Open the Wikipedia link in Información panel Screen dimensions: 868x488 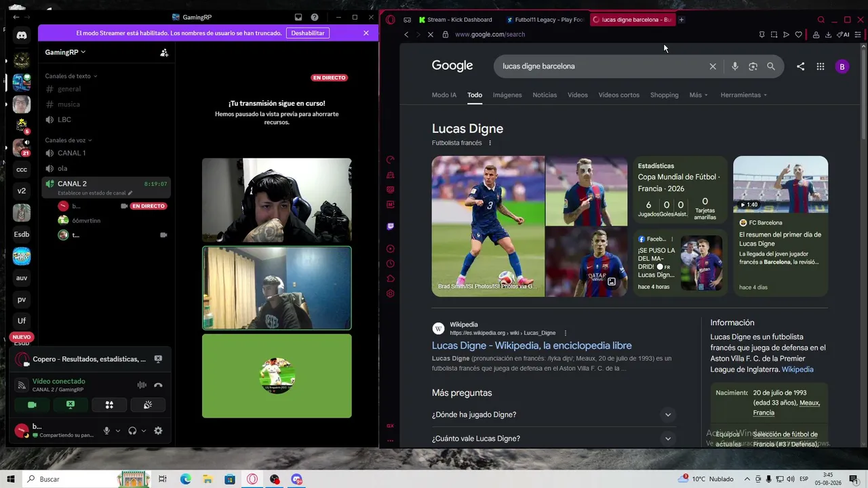(x=797, y=369)
